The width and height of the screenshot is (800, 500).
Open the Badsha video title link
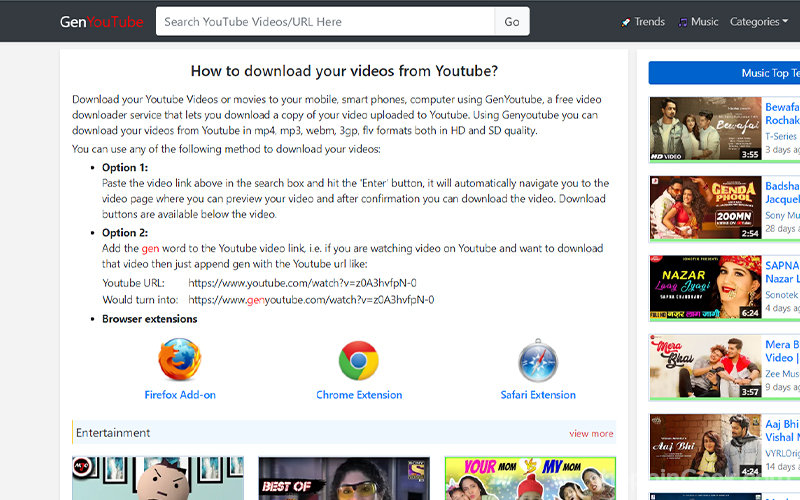(782, 192)
